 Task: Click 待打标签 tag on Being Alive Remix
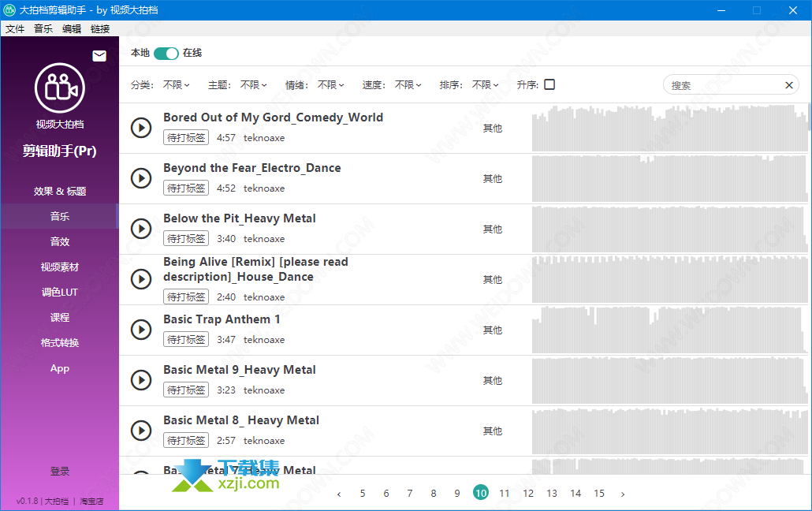tap(186, 297)
